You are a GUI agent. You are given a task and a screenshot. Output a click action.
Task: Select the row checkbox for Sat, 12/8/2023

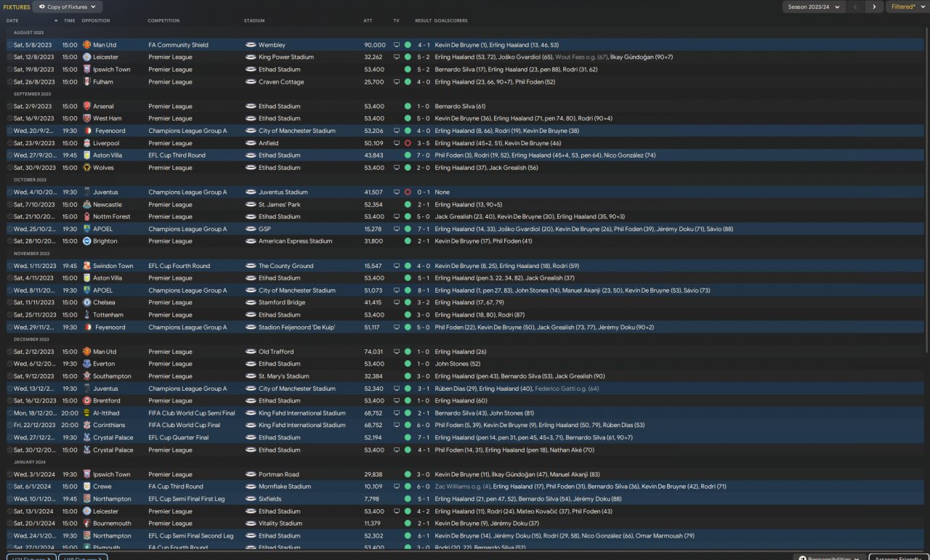point(10,57)
